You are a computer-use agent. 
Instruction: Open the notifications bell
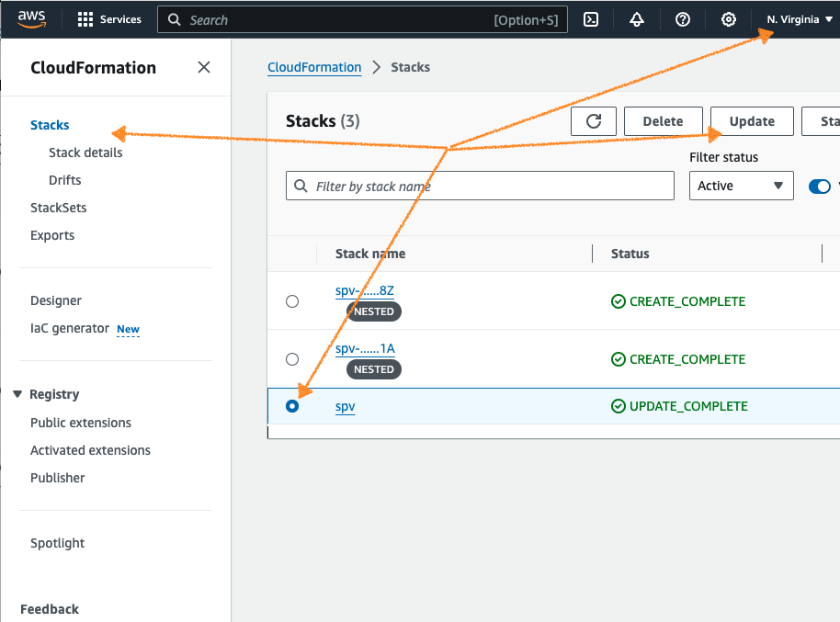point(636,20)
